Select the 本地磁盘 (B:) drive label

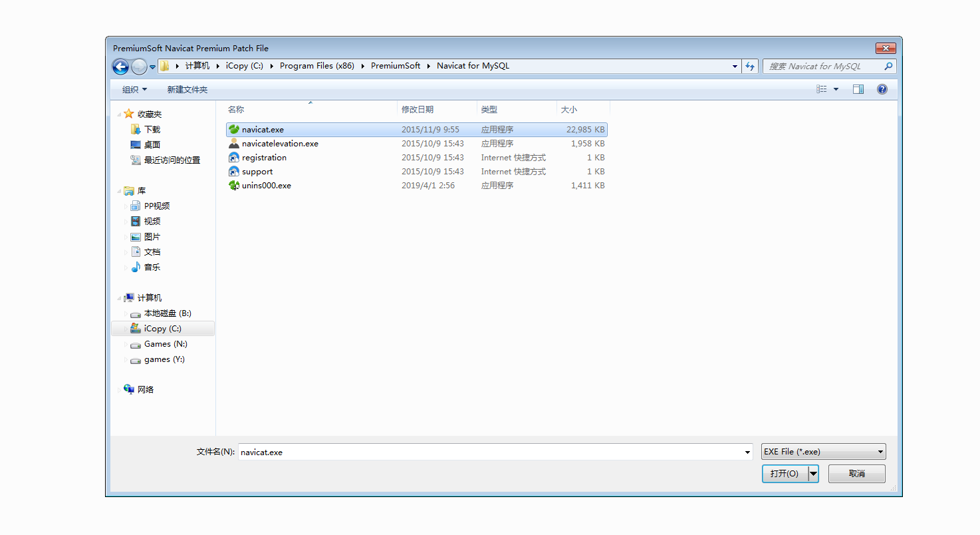(x=168, y=313)
